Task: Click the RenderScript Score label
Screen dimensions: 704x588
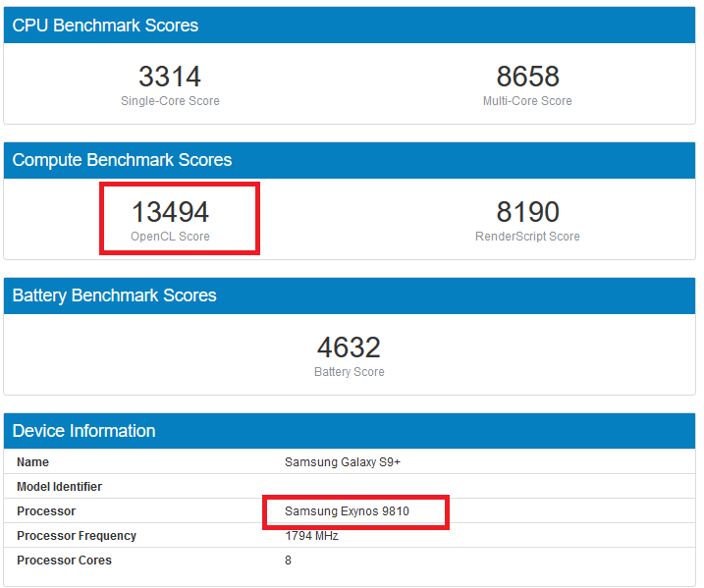Action: pyautogui.click(x=527, y=237)
